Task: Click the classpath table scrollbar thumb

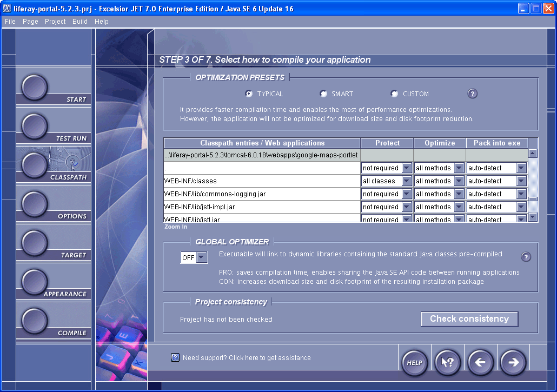Action: click(533, 199)
